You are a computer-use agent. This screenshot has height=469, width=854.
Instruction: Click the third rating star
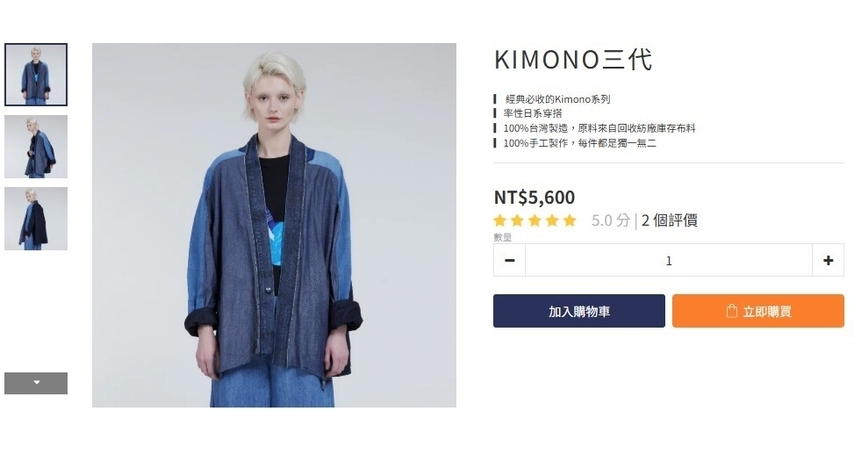pyautogui.click(x=535, y=221)
